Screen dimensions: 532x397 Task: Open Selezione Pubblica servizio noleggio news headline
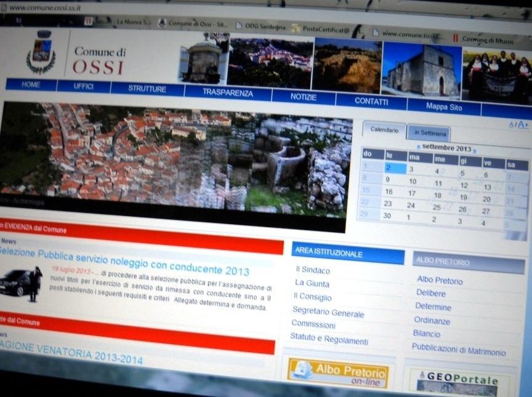(124, 262)
